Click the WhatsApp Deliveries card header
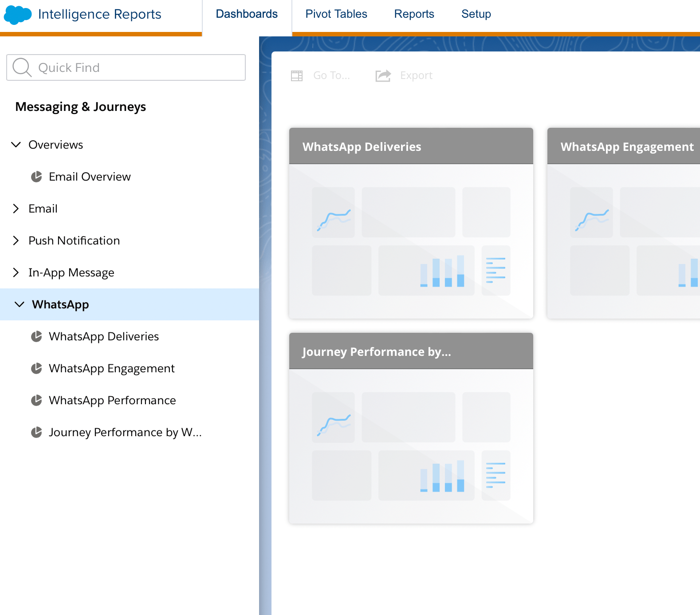Viewport: 700px width, 615px height. [411, 146]
